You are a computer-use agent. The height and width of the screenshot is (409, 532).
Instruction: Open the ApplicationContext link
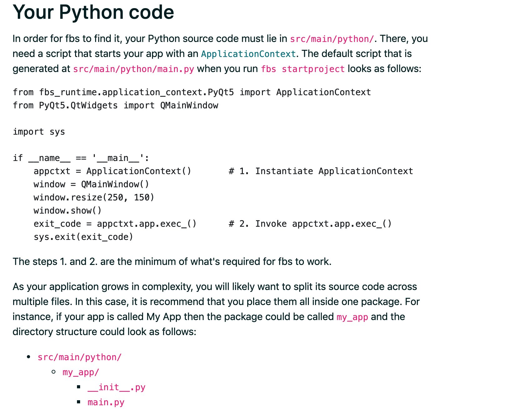[x=248, y=54]
